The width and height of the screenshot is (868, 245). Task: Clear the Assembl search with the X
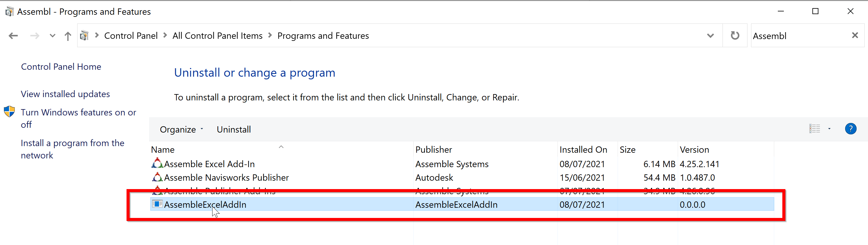[x=855, y=35]
